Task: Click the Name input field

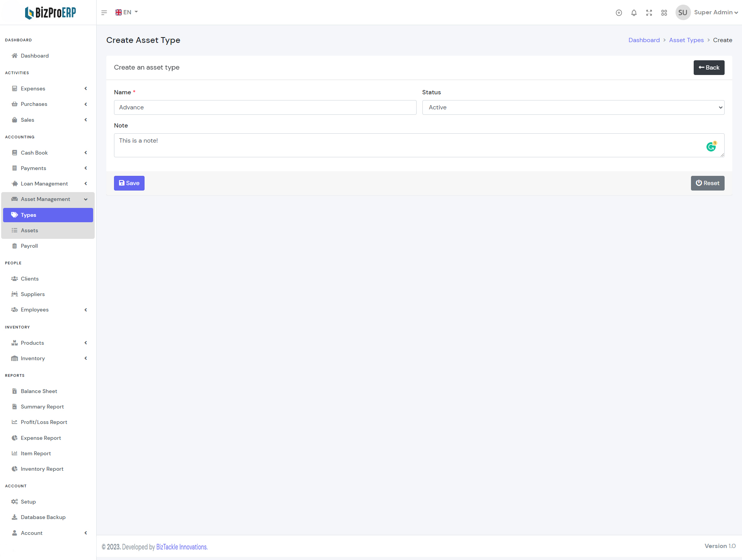Action: click(x=265, y=107)
